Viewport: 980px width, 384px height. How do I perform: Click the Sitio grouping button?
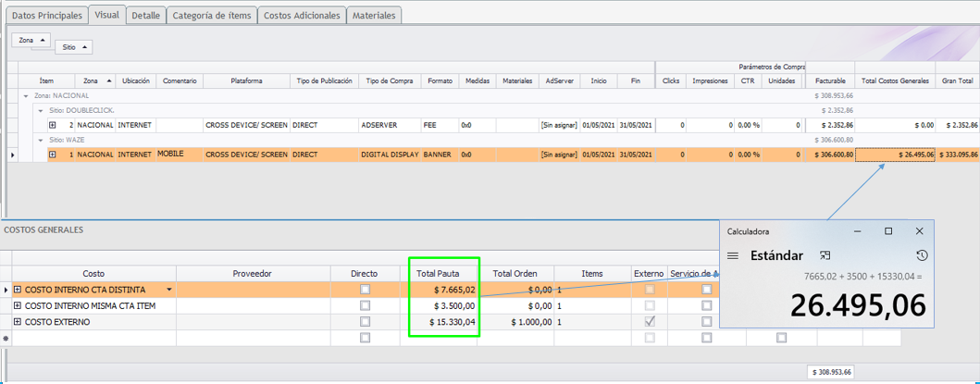click(x=73, y=47)
